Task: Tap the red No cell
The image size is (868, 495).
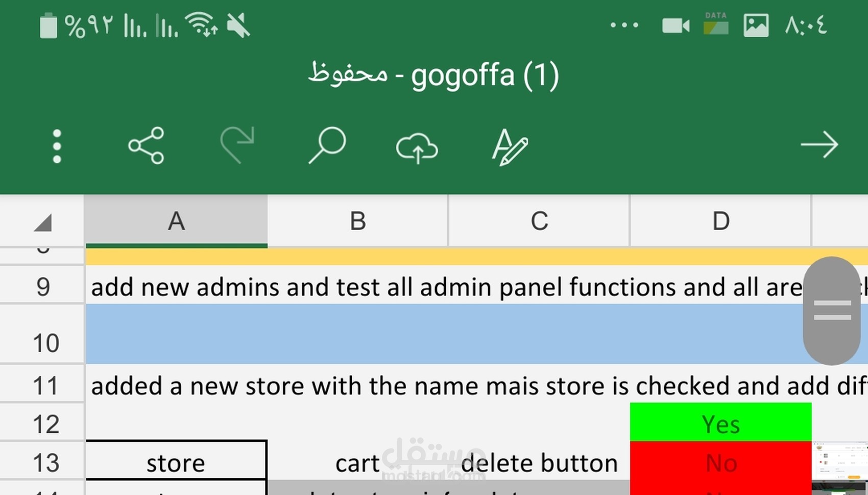Action: 720,463
